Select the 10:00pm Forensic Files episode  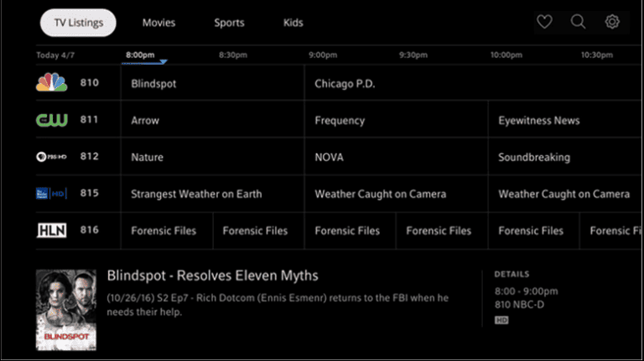534,231
